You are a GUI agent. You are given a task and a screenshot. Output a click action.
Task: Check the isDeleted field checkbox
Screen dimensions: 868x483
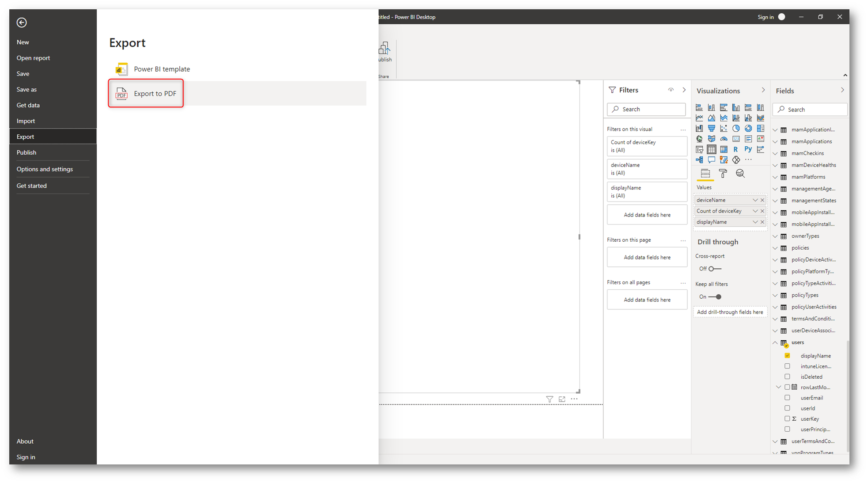[x=787, y=377]
